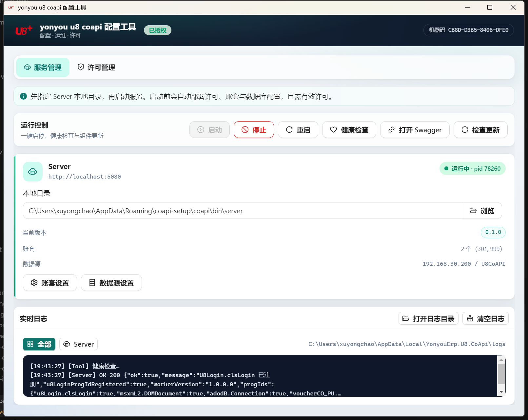Check for updates with 检查更新

[480, 130]
